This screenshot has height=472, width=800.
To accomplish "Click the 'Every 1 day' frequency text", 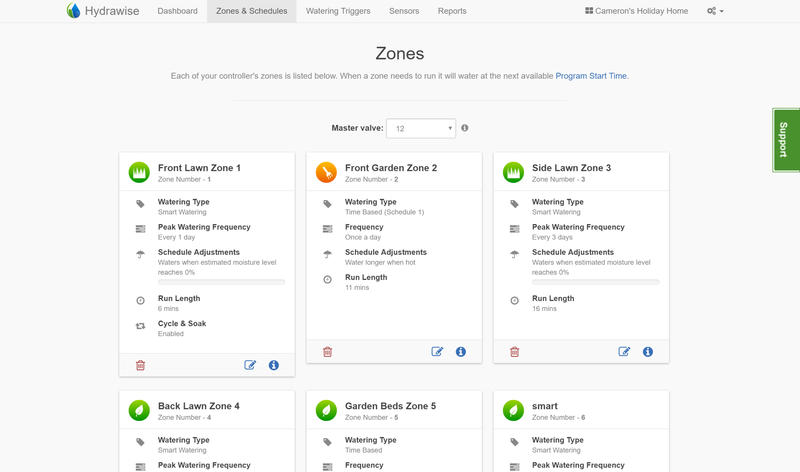I will [x=176, y=237].
